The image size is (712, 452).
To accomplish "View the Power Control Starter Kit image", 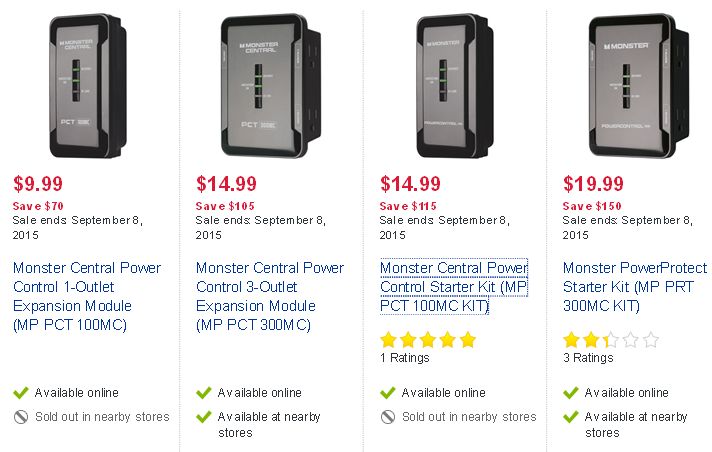I will pyautogui.click(x=455, y=86).
